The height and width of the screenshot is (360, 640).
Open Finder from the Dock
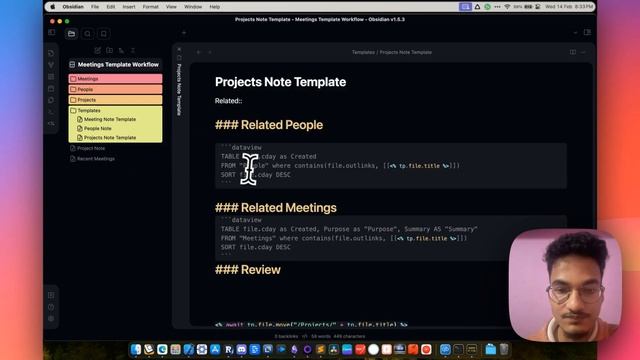pos(136,349)
